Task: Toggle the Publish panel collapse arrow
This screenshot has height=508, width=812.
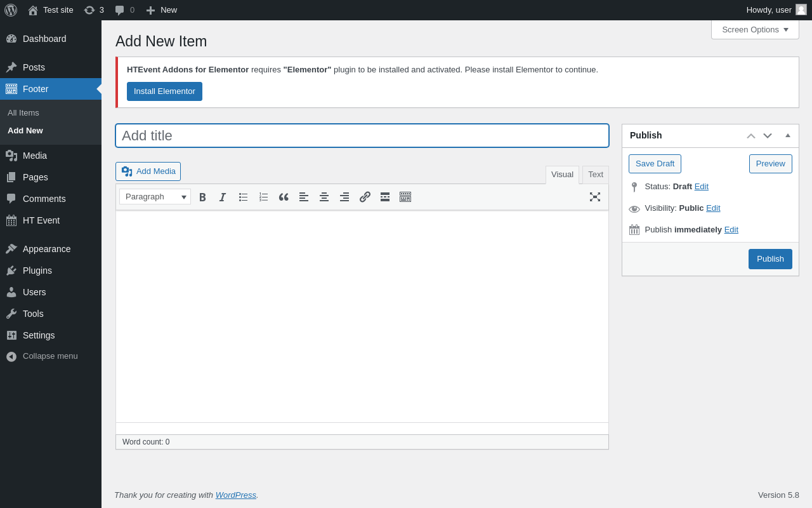Action: point(788,135)
